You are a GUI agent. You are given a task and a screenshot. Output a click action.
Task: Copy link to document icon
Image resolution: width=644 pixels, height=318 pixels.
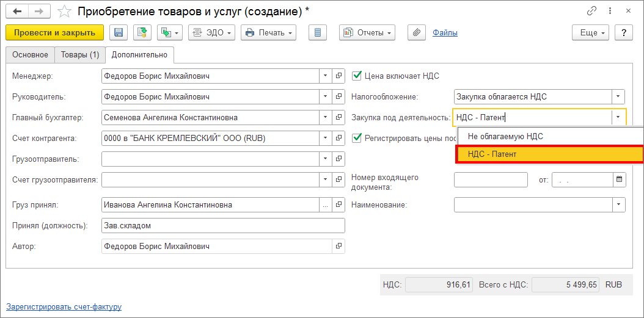[x=591, y=11]
